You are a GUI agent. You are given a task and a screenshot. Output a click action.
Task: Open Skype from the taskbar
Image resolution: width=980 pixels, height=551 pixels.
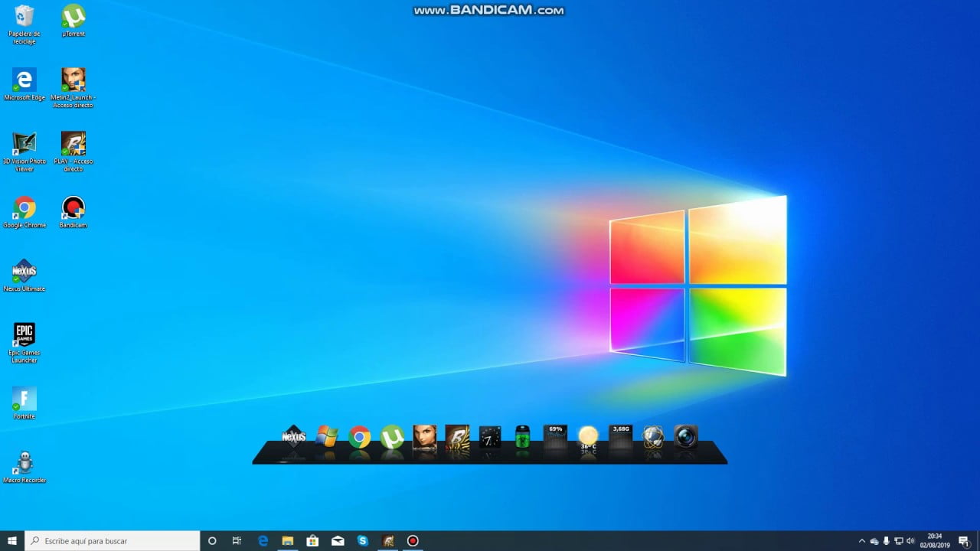[363, 541]
